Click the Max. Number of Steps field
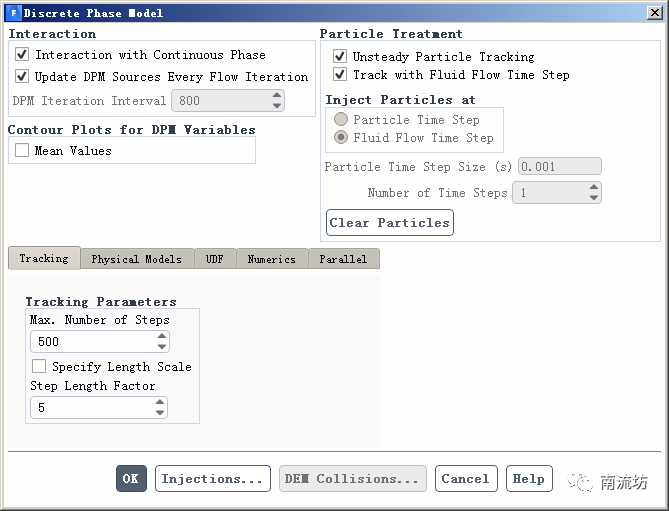The image size is (669, 511). [90, 342]
